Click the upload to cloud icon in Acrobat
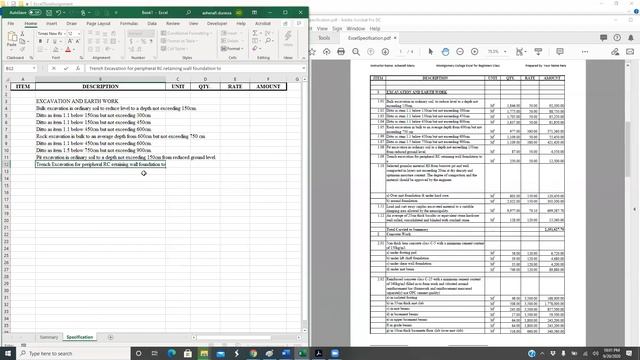Screen dimensions: 640x360 point(326,51)
